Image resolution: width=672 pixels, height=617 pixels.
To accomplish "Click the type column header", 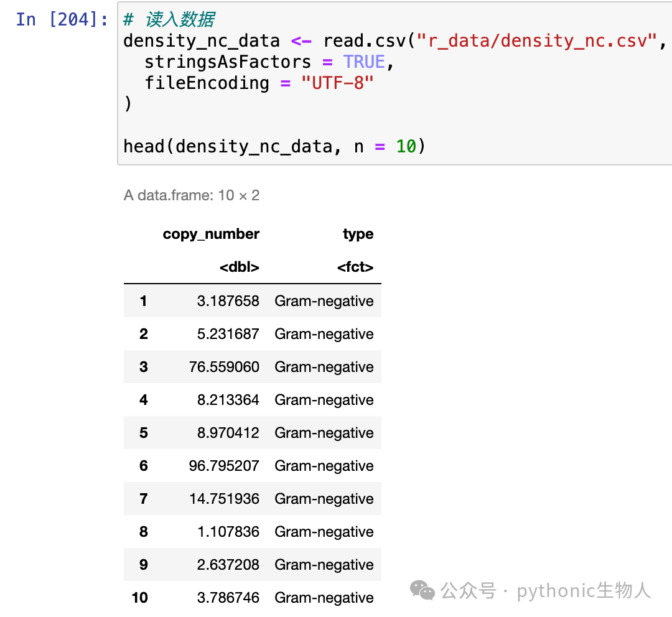I will pyautogui.click(x=358, y=234).
